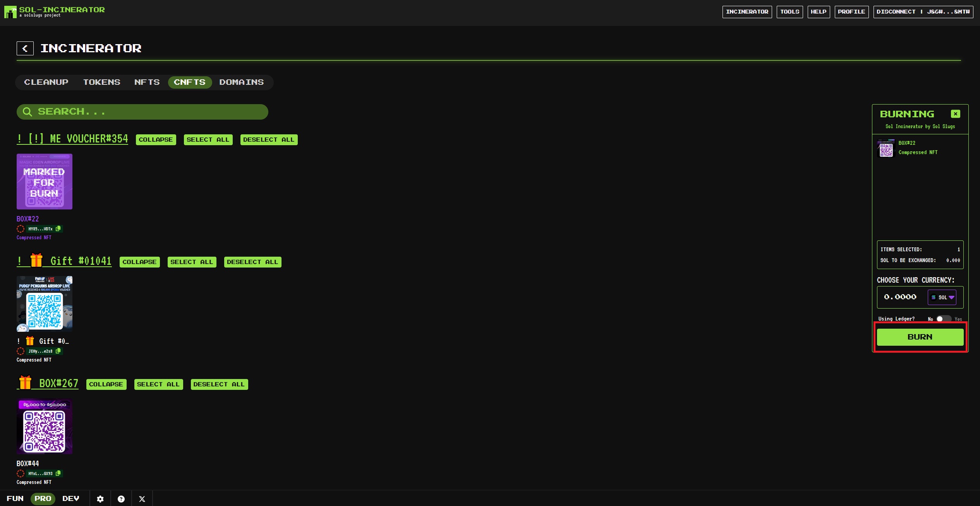Open the X (Twitter) link icon
The image size is (980, 506).
coord(142,499)
